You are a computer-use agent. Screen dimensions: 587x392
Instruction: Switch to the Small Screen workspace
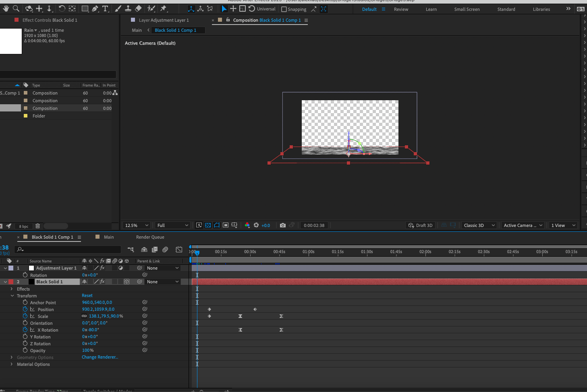(467, 9)
